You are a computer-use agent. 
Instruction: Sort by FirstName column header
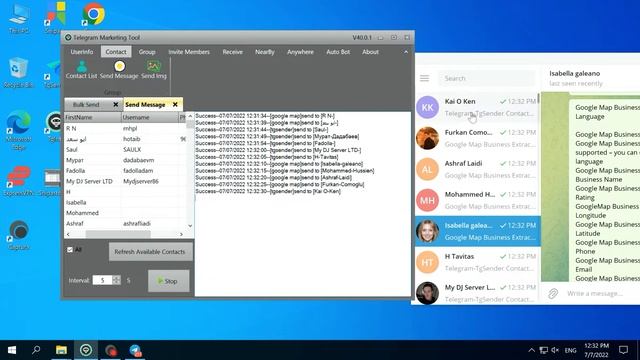(x=92, y=117)
